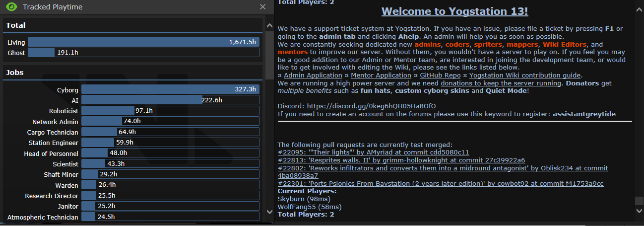644x226 pixels.
Task: Click the Current Players label
Action: 307,191
